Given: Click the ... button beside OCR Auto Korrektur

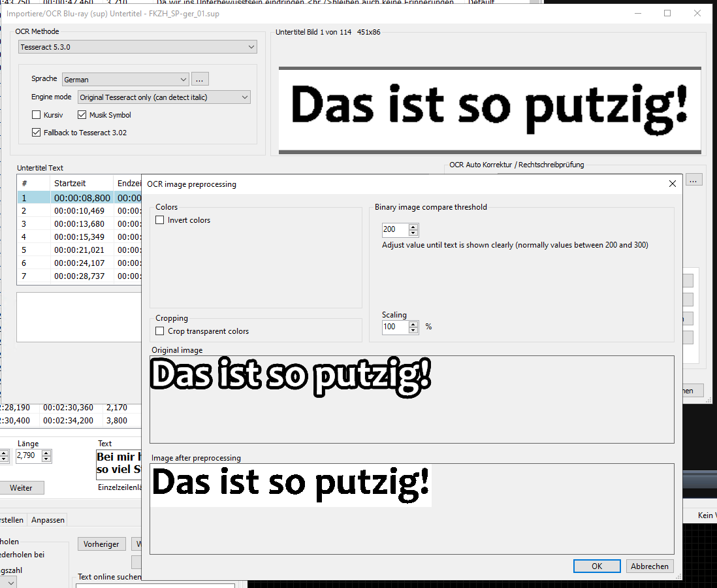Looking at the screenshot, I should (693, 180).
